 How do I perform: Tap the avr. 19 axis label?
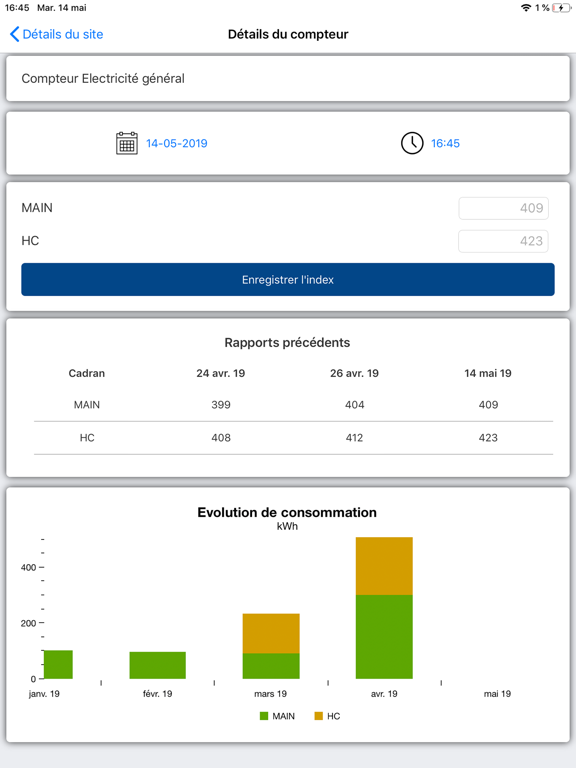384,694
